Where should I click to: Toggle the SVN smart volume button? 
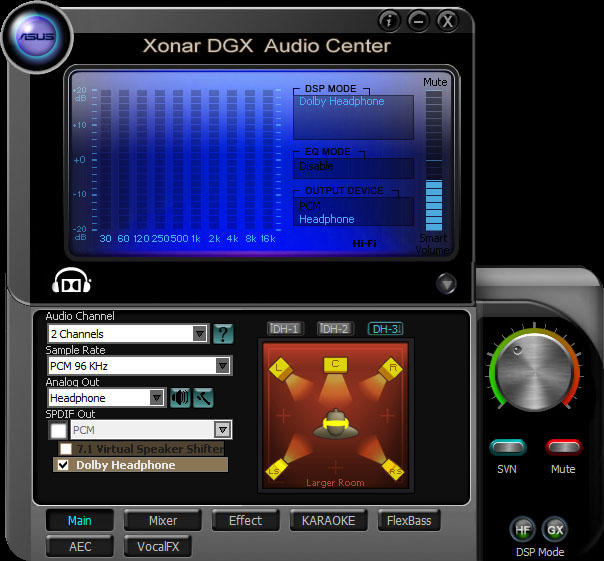point(508,447)
